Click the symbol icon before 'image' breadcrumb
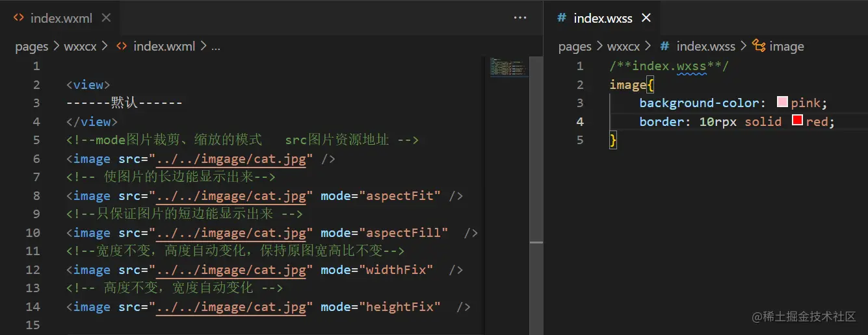Viewport: 868px width, 335px height. (759, 45)
